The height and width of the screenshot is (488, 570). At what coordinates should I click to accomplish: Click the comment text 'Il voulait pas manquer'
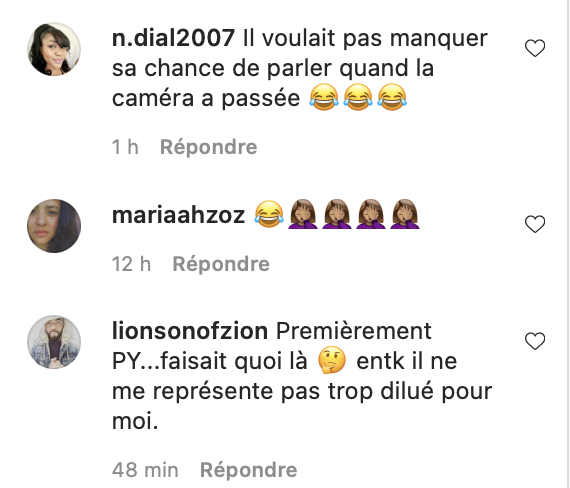click(365, 38)
